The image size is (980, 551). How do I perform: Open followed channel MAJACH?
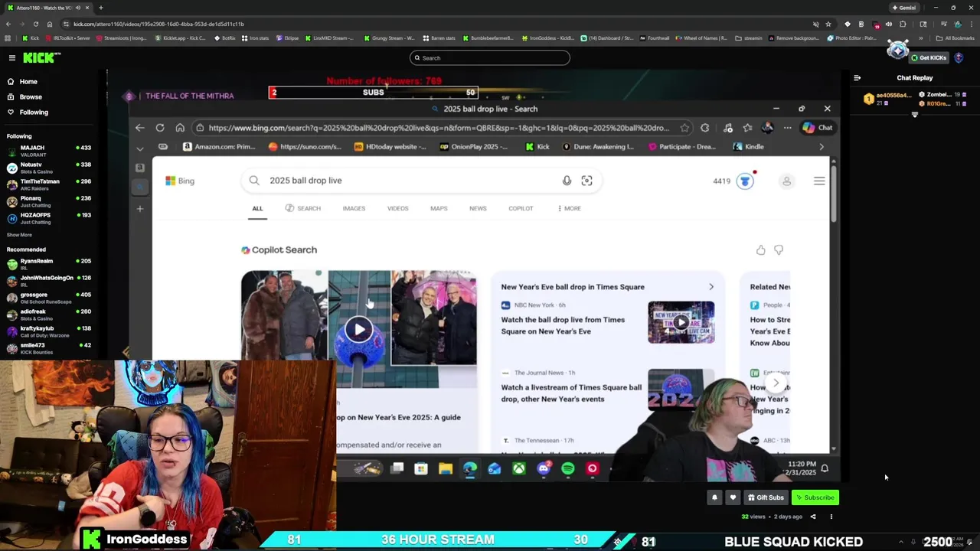(50, 151)
